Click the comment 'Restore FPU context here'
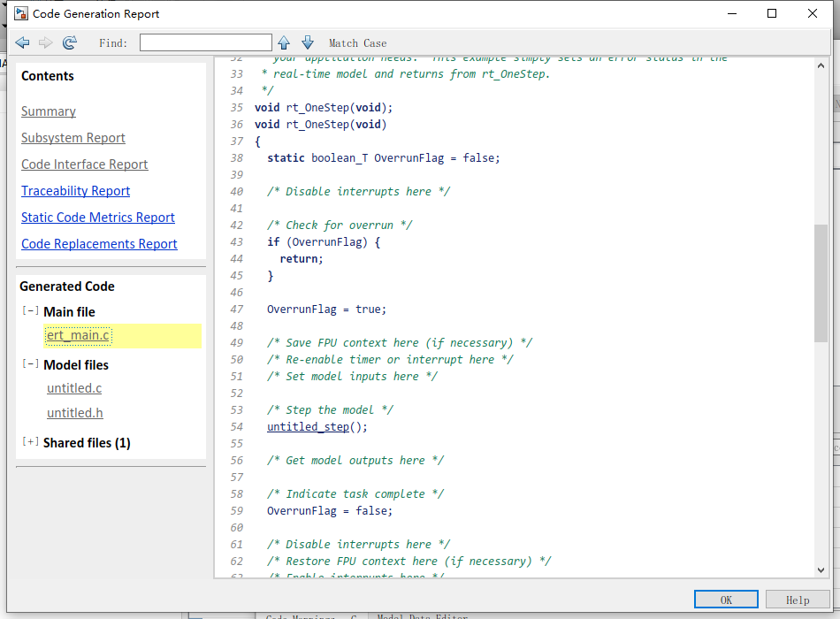The height and width of the screenshot is (619, 840). (x=409, y=562)
